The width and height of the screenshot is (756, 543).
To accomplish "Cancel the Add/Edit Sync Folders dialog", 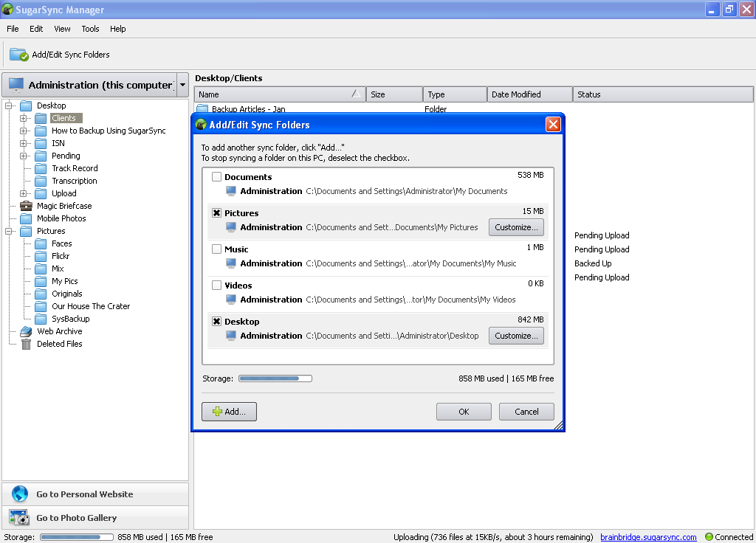I will tap(526, 412).
